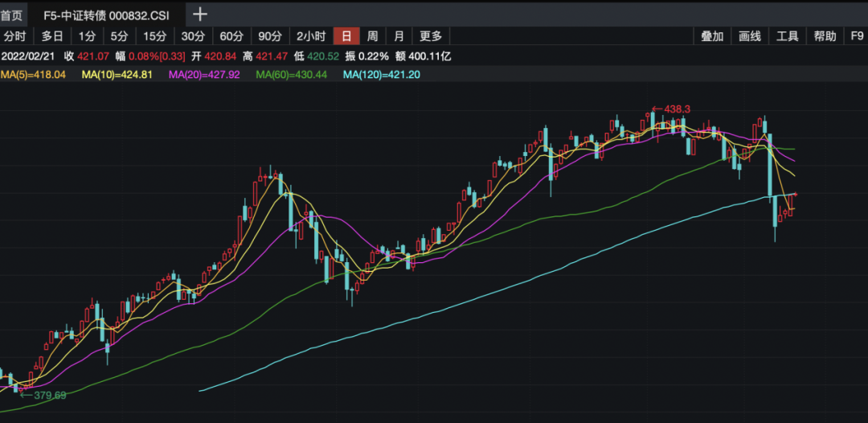868x423 pixels.
Task: Toggle the 月 monthly period
Action: tap(399, 36)
